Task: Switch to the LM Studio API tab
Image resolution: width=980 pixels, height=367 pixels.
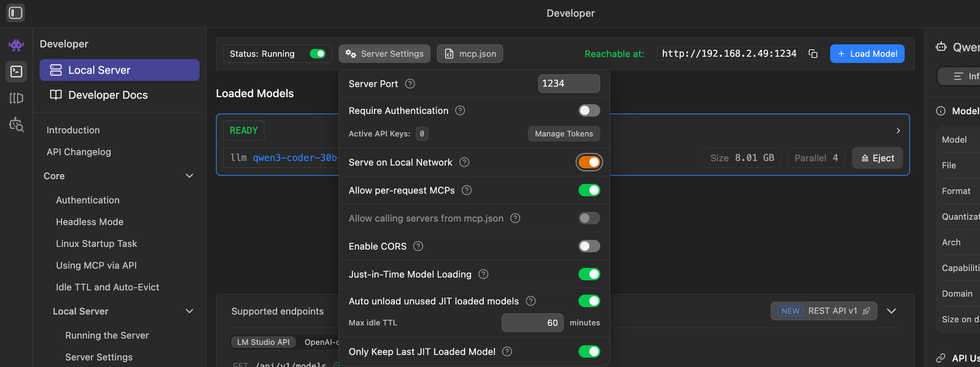Action: click(263, 342)
